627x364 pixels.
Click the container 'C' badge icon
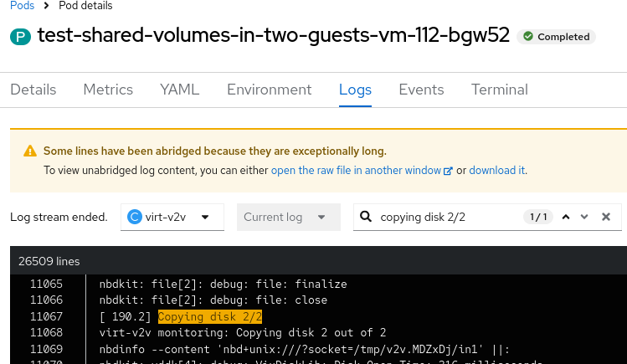pyautogui.click(x=134, y=218)
